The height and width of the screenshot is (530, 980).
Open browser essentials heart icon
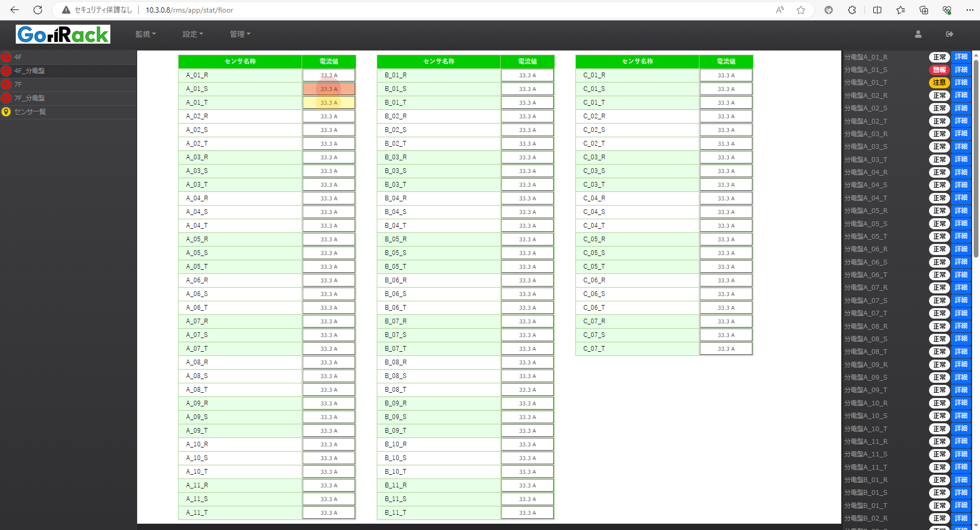[947, 10]
